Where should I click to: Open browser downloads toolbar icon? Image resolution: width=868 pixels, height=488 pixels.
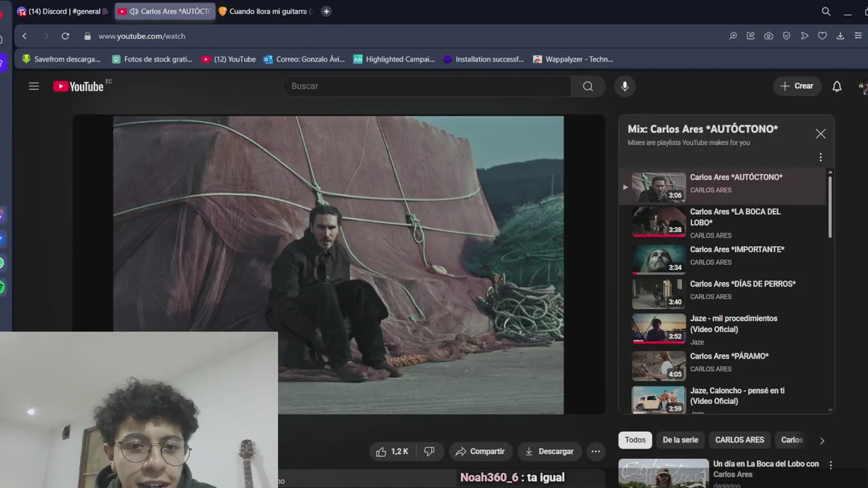pyautogui.click(x=840, y=36)
